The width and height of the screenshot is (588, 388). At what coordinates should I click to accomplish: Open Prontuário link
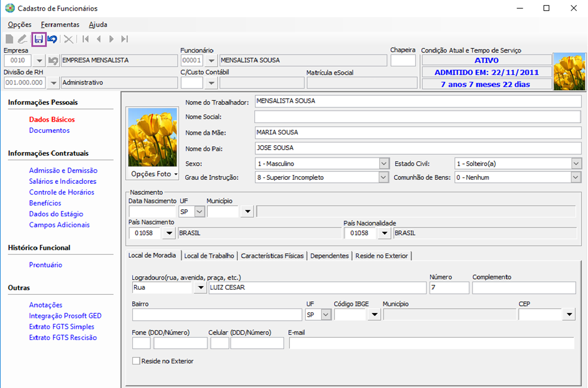46,265
